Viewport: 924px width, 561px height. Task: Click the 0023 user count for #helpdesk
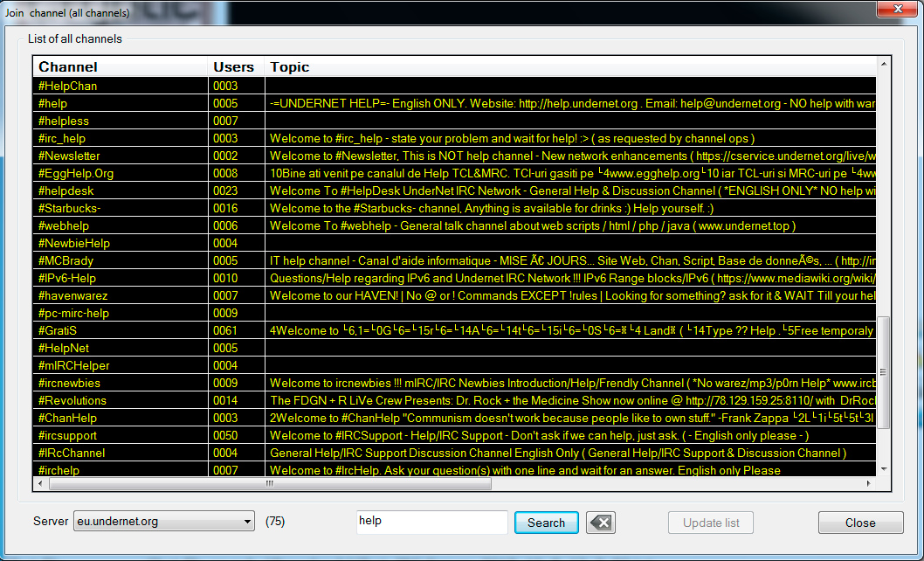225,191
